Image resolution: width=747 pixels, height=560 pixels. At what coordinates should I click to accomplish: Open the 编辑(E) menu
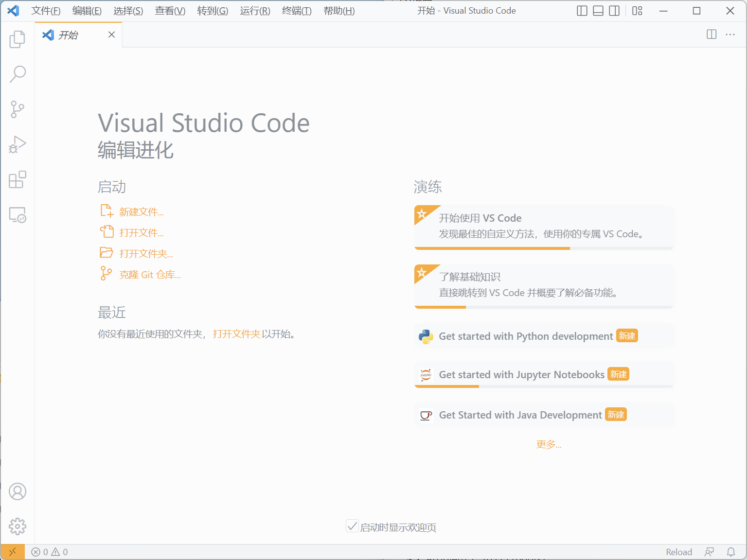click(x=87, y=11)
